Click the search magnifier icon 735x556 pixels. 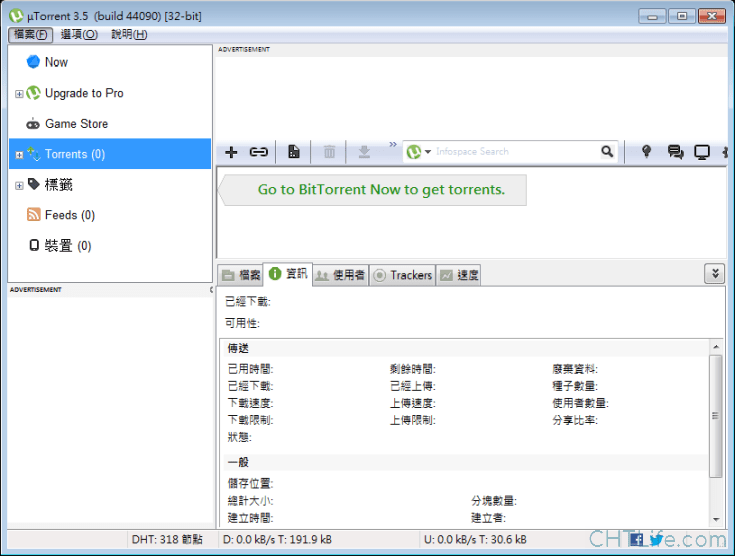coord(607,151)
